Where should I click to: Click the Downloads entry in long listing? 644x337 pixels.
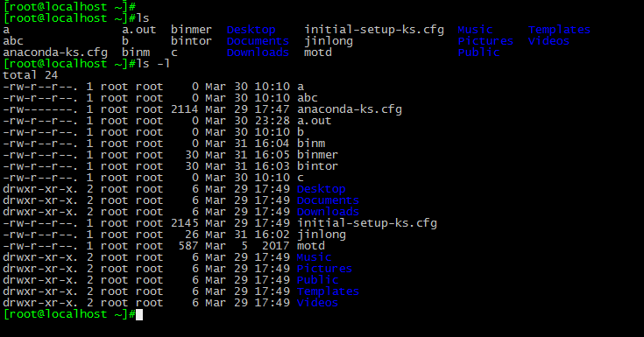[x=328, y=212]
